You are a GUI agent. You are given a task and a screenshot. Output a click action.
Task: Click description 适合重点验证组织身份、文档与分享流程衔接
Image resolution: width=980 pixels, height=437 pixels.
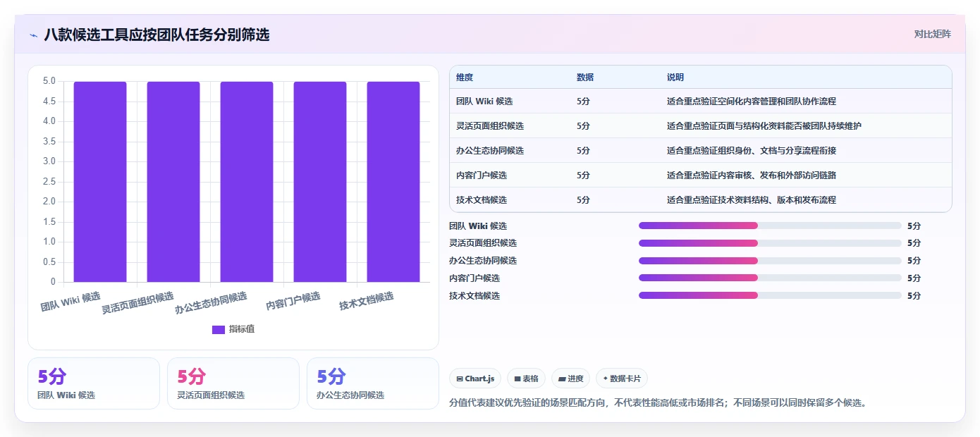752,151
